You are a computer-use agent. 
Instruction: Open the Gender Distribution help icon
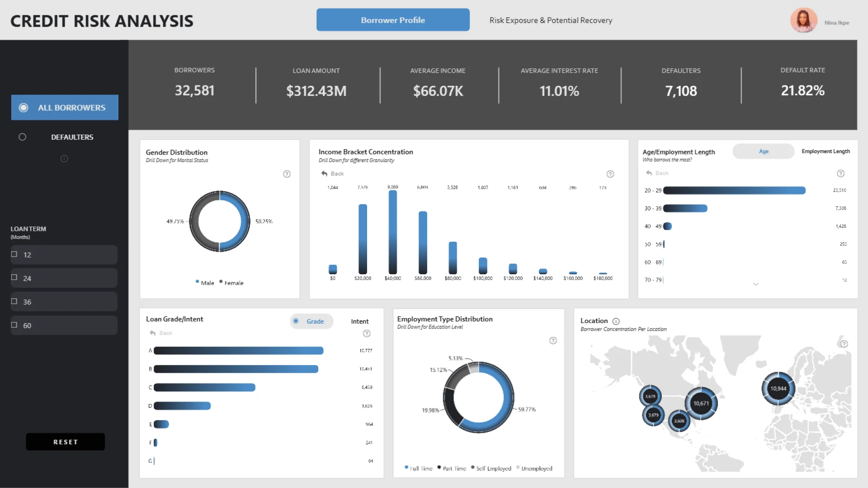pos(287,174)
